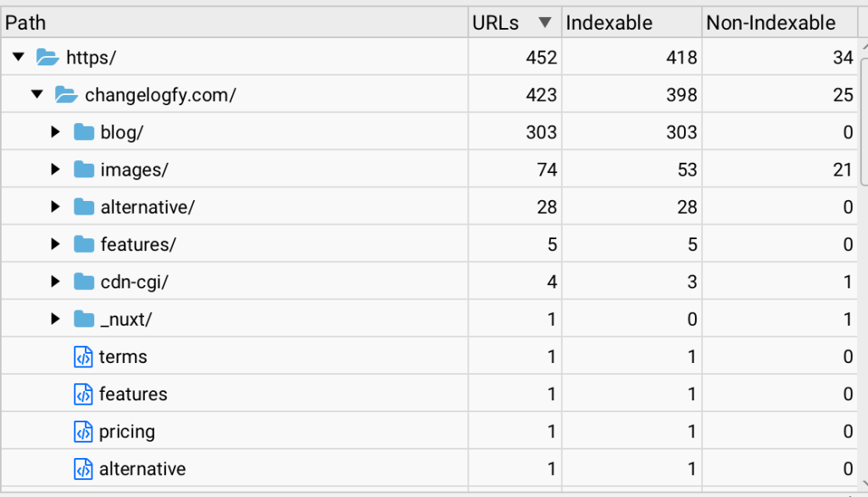Click the alternative HTML file icon
The width and height of the screenshot is (868, 497).
(83, 469)
